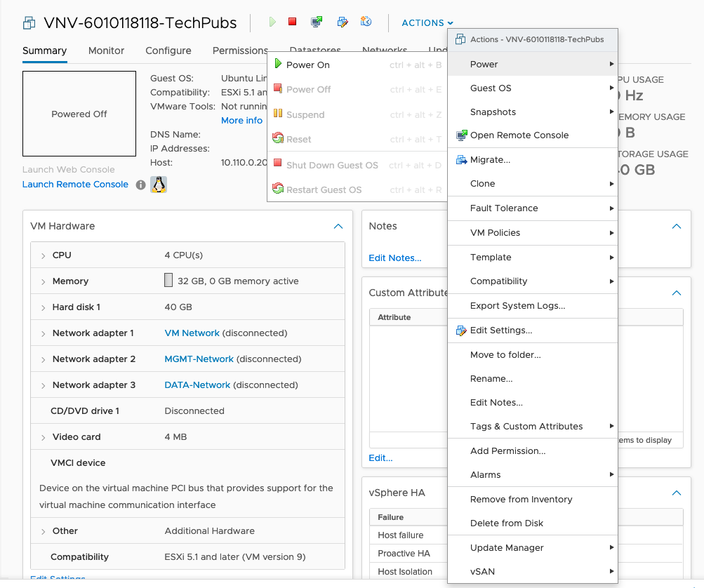Choose Delete from Disk
The width and height of the screenshot is (704, 588).
coord(533,523)
